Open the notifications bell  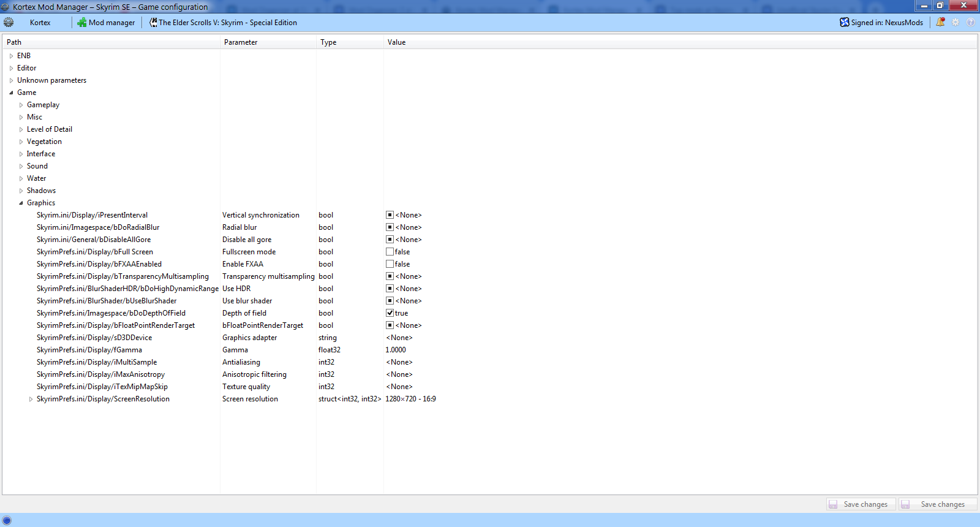[940, 22]
